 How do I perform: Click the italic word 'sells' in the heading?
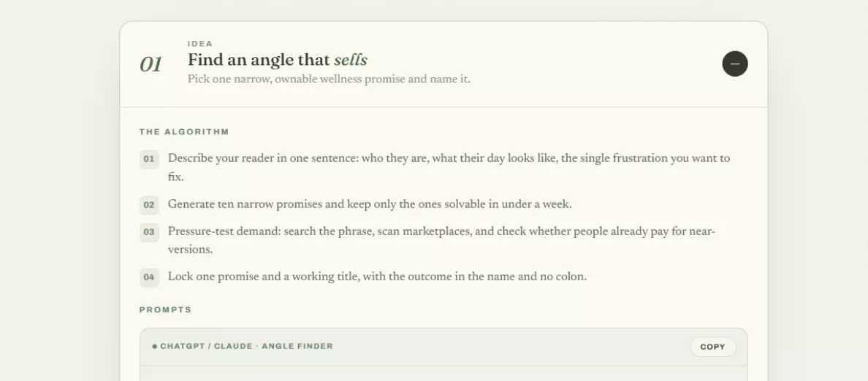pos(351,60)
